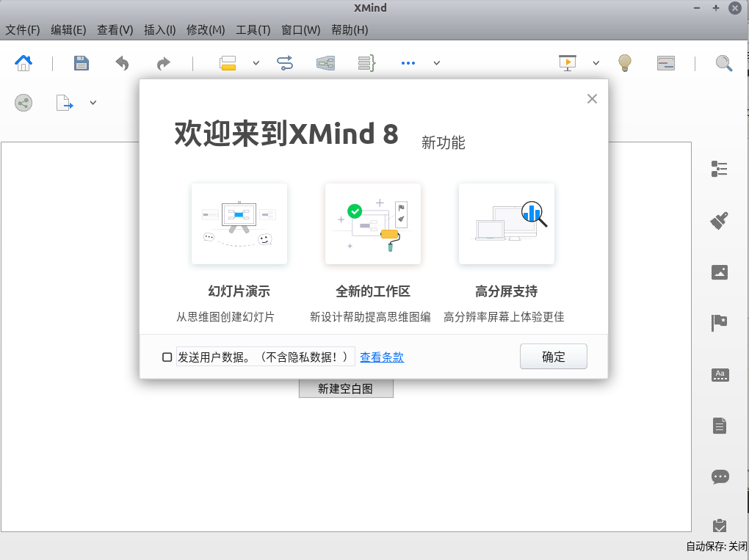Open topic insert options dropdown arrow
749x560 pixels.
coord(256,63)
